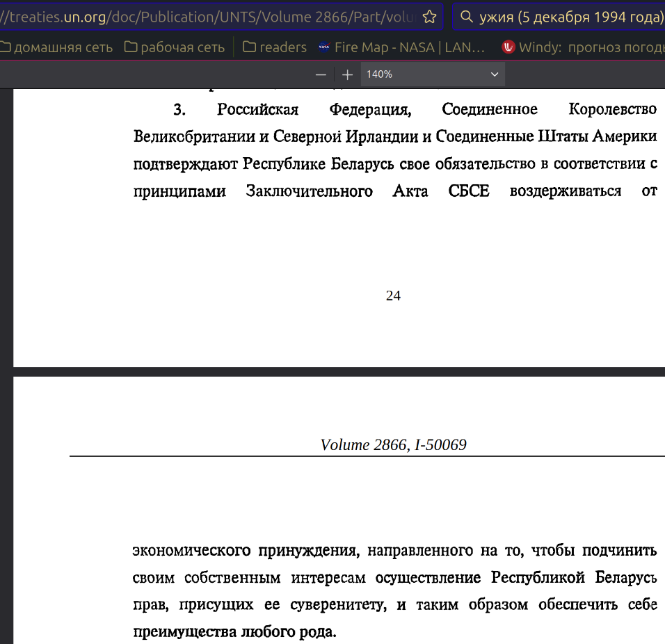Open the 140% zoom level dropdown

click(x=433, y=74)
